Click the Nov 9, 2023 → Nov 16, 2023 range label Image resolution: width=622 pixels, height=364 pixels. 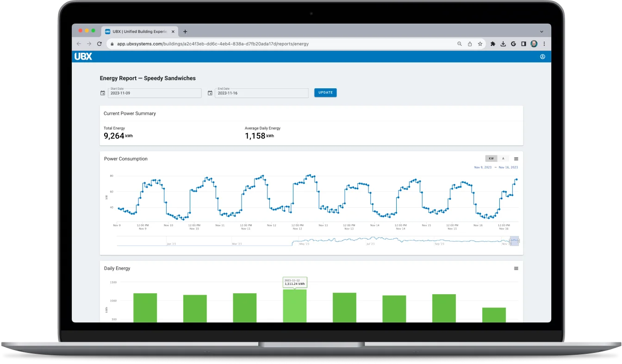(496, 167)
